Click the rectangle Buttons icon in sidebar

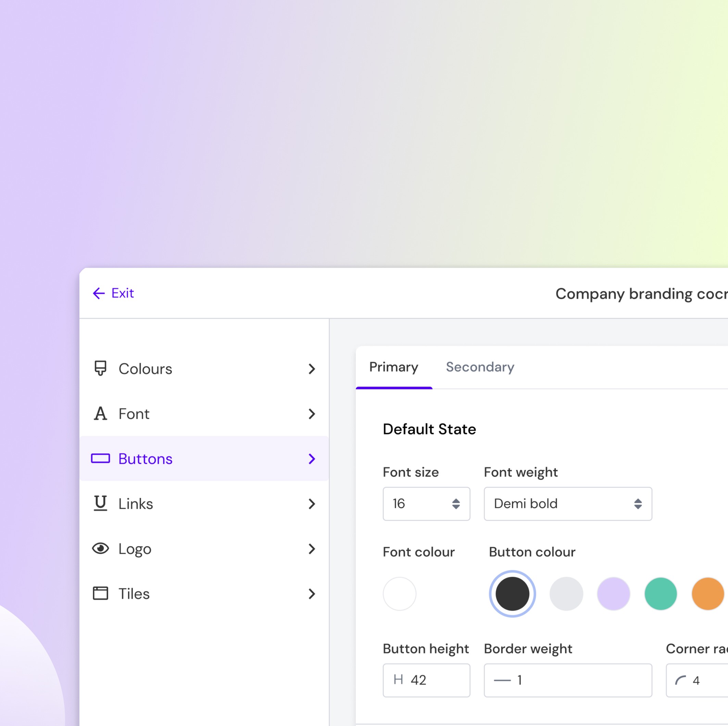(100, 459)
